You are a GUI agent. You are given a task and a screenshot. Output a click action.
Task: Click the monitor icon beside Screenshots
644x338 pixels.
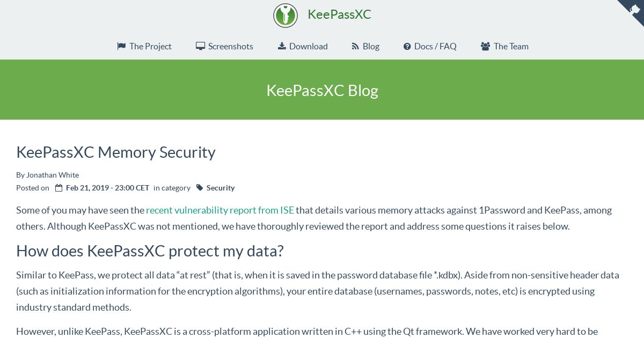tap(200, 46)
